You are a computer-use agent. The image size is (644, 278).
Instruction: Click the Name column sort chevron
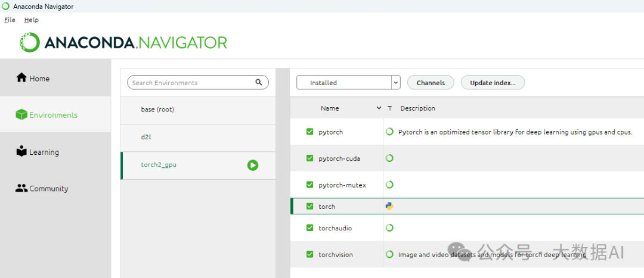click(x=379, y=108)
